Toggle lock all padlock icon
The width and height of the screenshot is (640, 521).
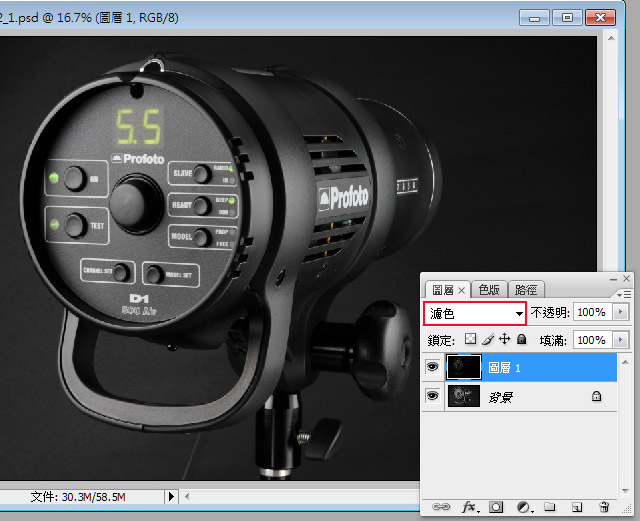521,339
